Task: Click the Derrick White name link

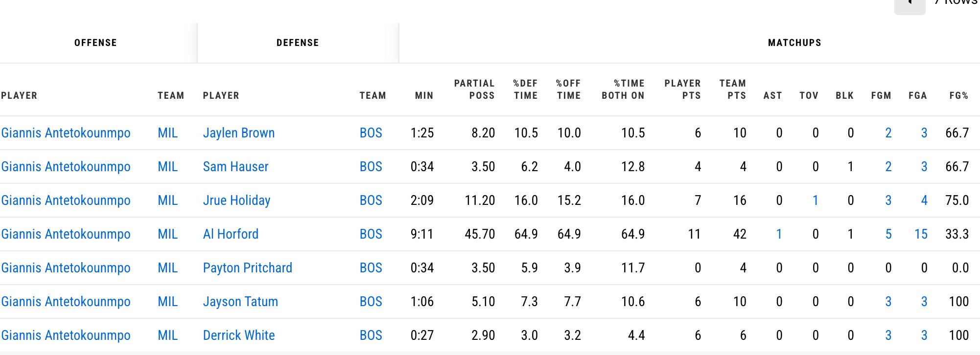Action: click(239, 335)
